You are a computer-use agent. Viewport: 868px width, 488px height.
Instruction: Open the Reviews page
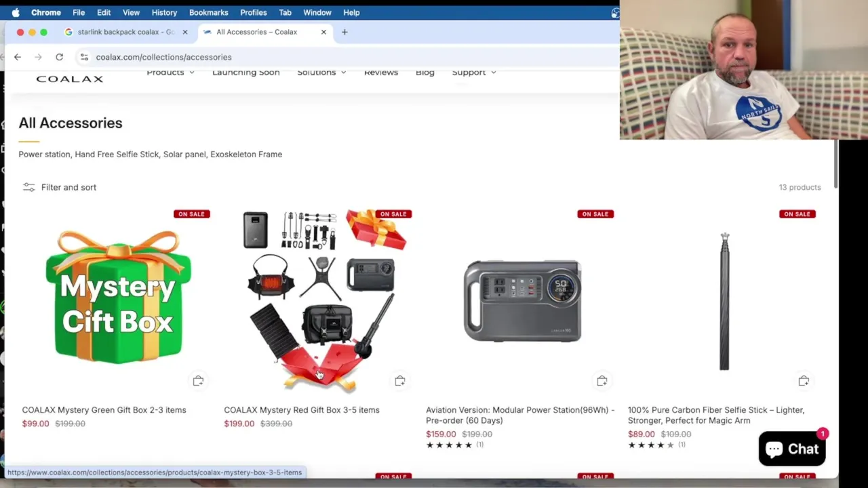tap(381, 72)
